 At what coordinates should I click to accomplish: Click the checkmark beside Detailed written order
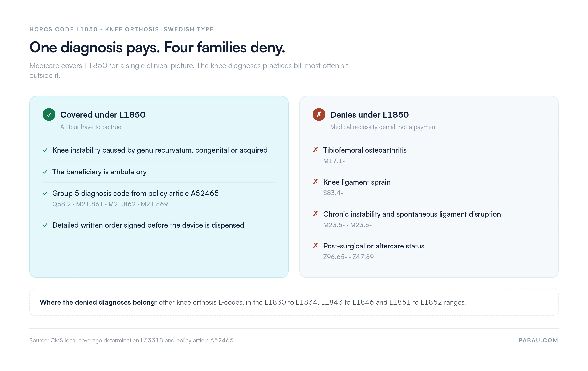(x=45, y=225)
